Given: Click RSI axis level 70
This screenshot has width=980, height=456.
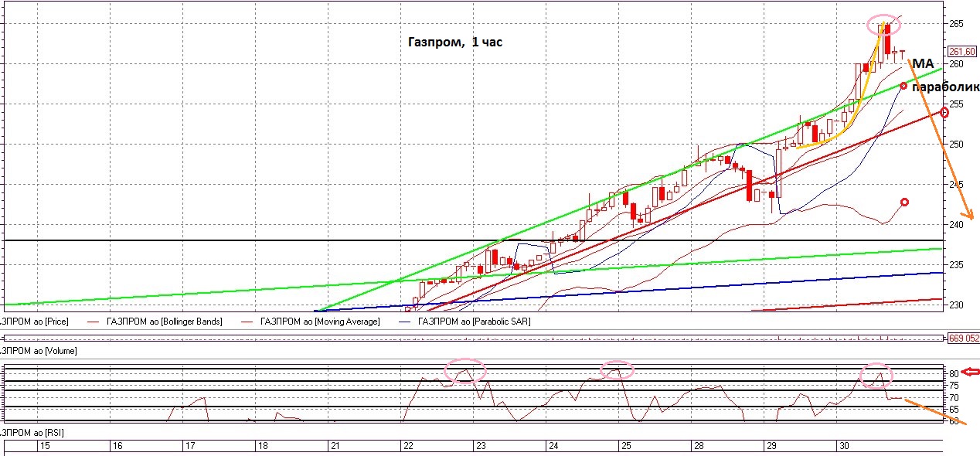Looking at the screenshot, I should point(954,397).
